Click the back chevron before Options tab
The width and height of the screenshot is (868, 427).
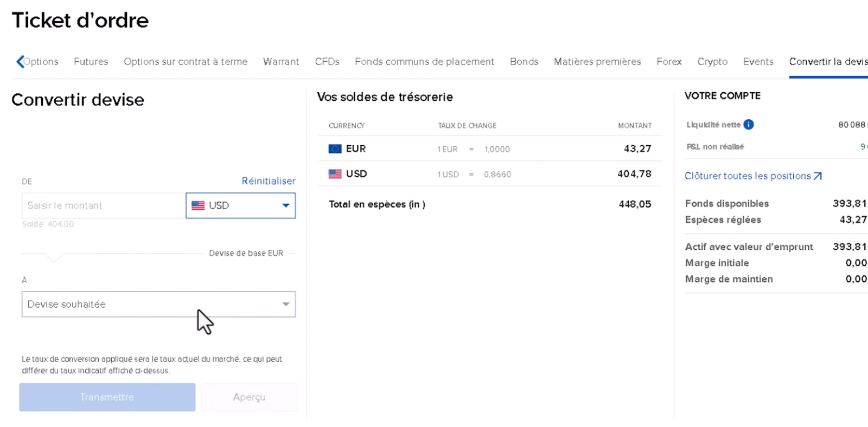click(x=20, y=62)
